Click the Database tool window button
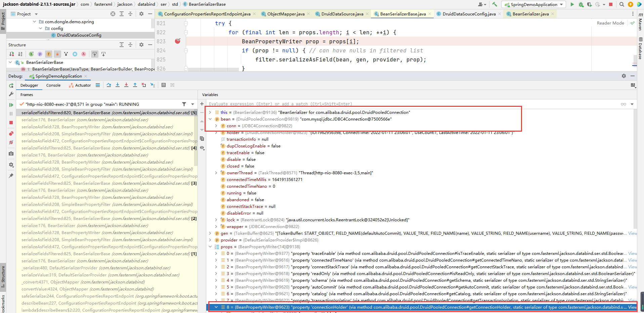 pos(641,48)
